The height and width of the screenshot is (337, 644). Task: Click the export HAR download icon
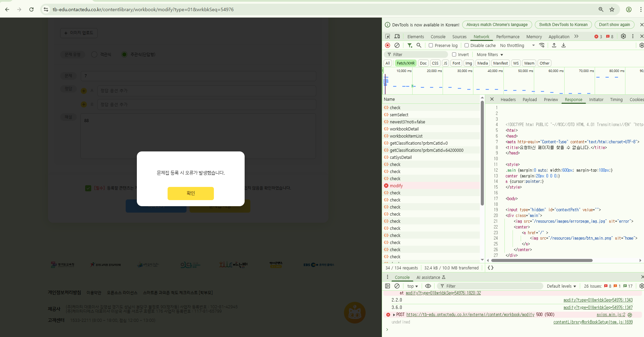(x=564, y=45)
